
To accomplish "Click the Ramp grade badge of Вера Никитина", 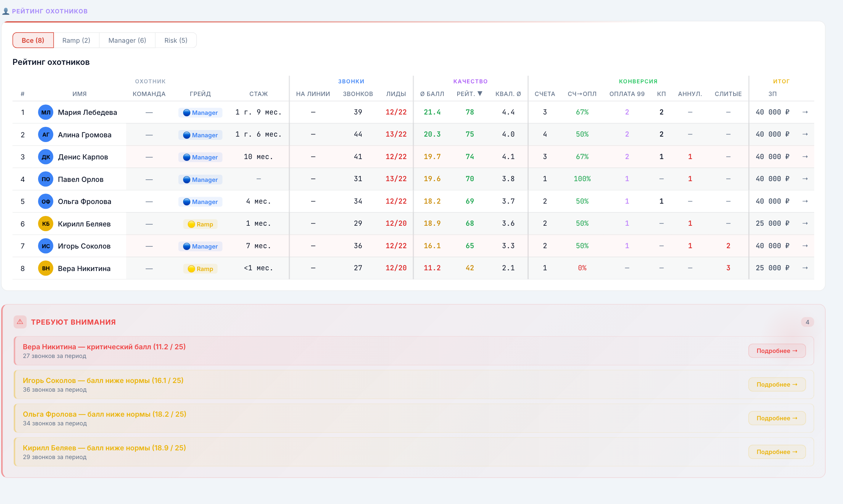I will [200, 269].
